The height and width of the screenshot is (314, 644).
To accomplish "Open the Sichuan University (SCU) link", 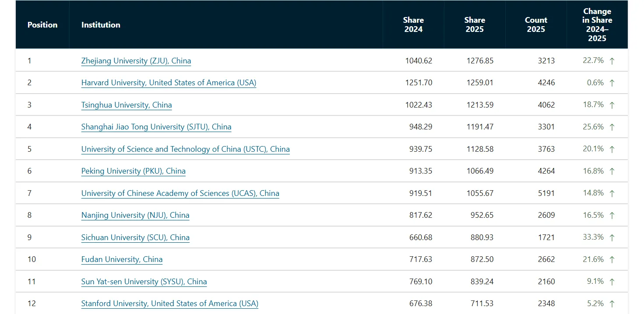I will tap(135, 237).
